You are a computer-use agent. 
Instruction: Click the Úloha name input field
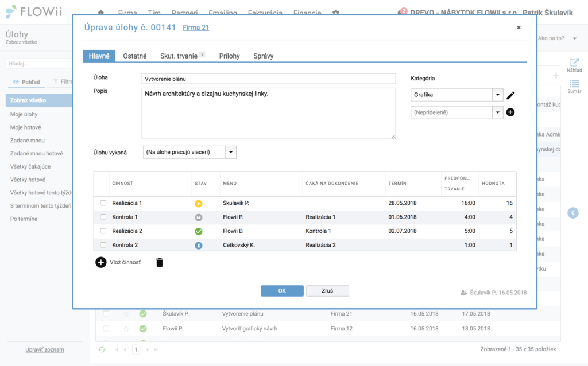(x=269, y=79)
